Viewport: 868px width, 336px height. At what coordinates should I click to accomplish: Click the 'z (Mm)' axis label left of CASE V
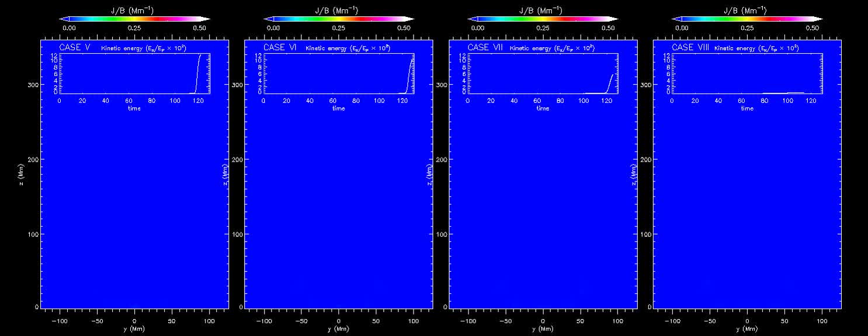click(21, 171)
